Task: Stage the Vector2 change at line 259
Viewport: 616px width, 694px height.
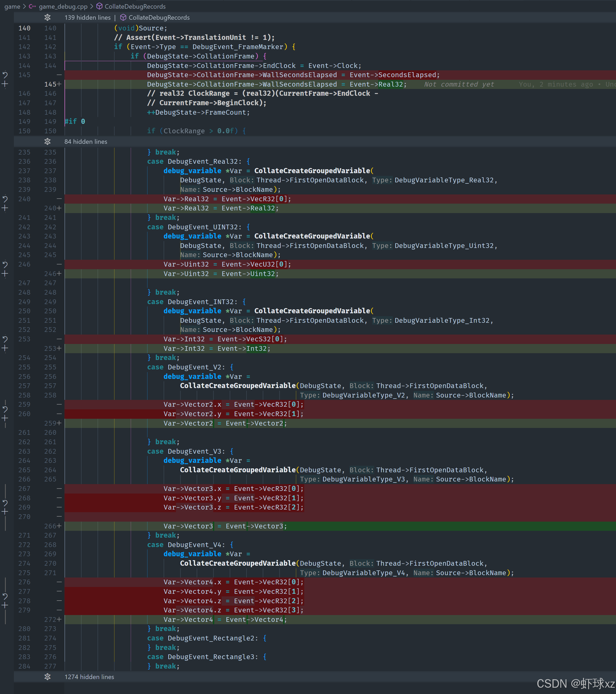Action: click(x=5, y=418)
